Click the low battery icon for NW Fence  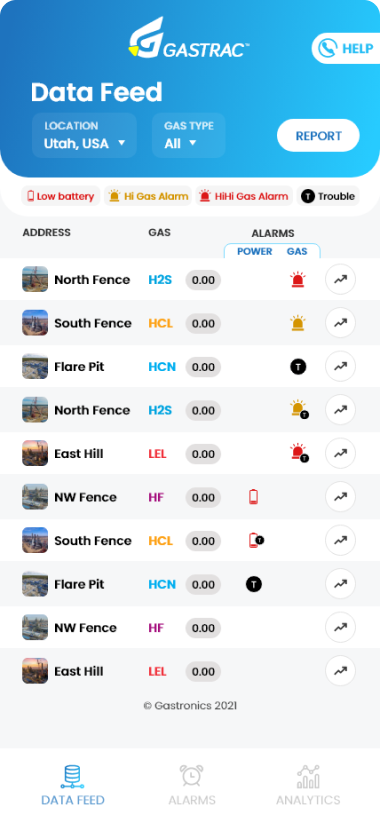tap(254, 497)
